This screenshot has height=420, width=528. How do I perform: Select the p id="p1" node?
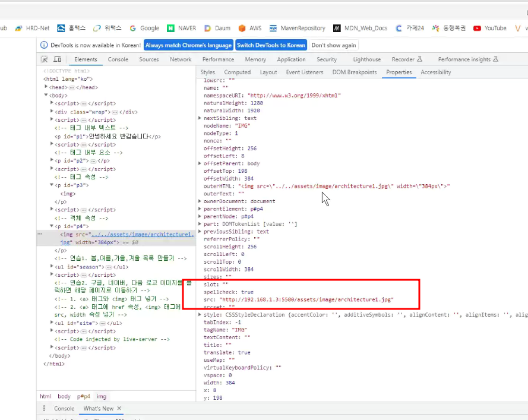(108, 137)
